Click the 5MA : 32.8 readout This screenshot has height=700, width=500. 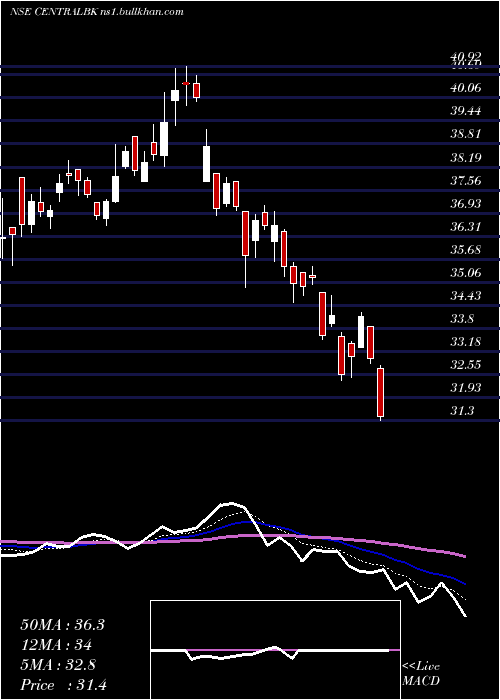58,665
